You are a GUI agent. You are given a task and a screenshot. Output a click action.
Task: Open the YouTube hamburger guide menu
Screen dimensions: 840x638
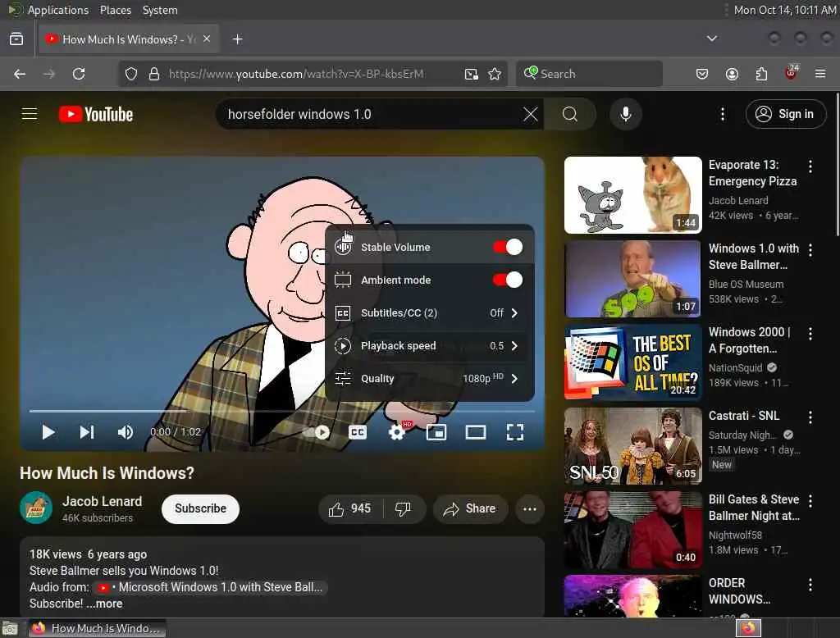point(30,114)
